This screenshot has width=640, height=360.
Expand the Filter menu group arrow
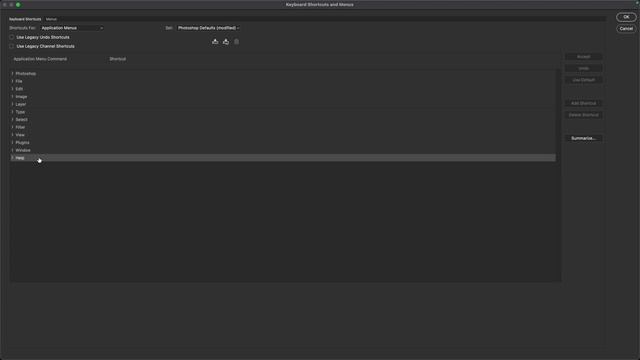click(x=12, y=127)
